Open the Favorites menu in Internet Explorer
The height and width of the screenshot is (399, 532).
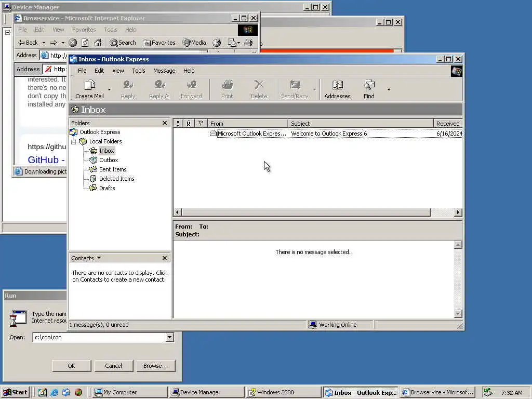84,30
